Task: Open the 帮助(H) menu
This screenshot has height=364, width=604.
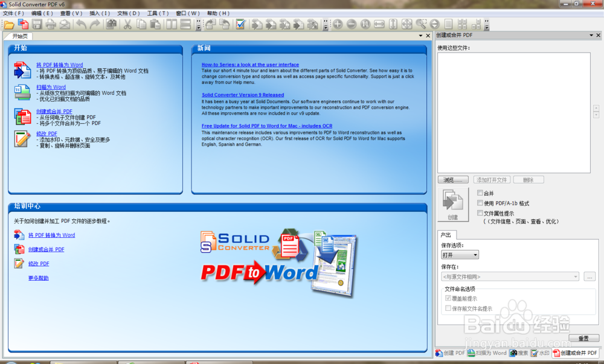Action: (x=219, y=13)
